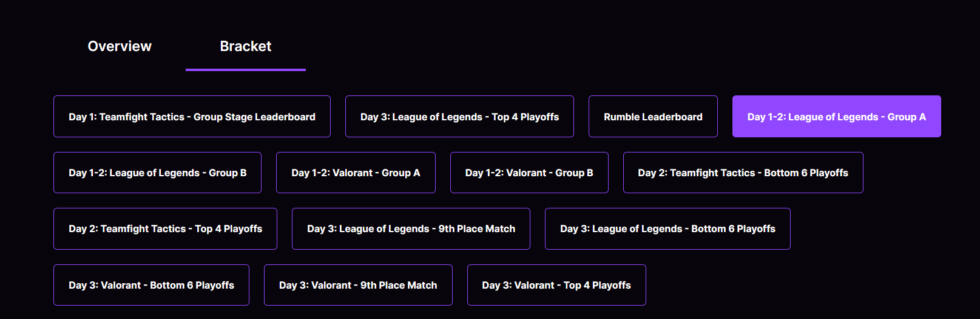Show Day 3 League of Legends Top 4 Playoffs
The image size is (980, 319).
(459, 117)
